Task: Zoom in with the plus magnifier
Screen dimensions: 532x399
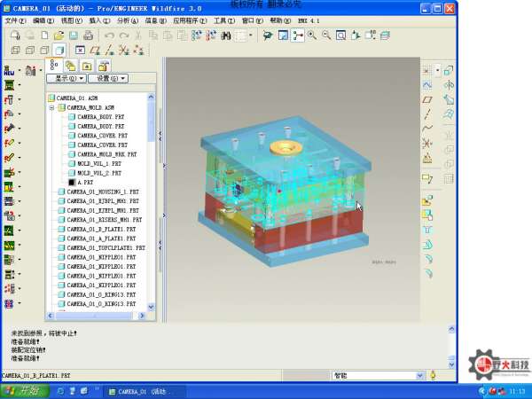Action: pyautogui.click(x=312, y=35)
